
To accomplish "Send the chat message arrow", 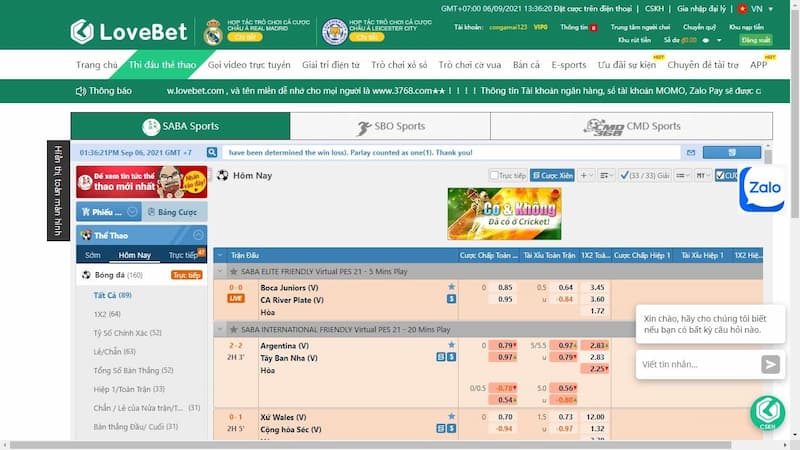I will pos(770,364).
